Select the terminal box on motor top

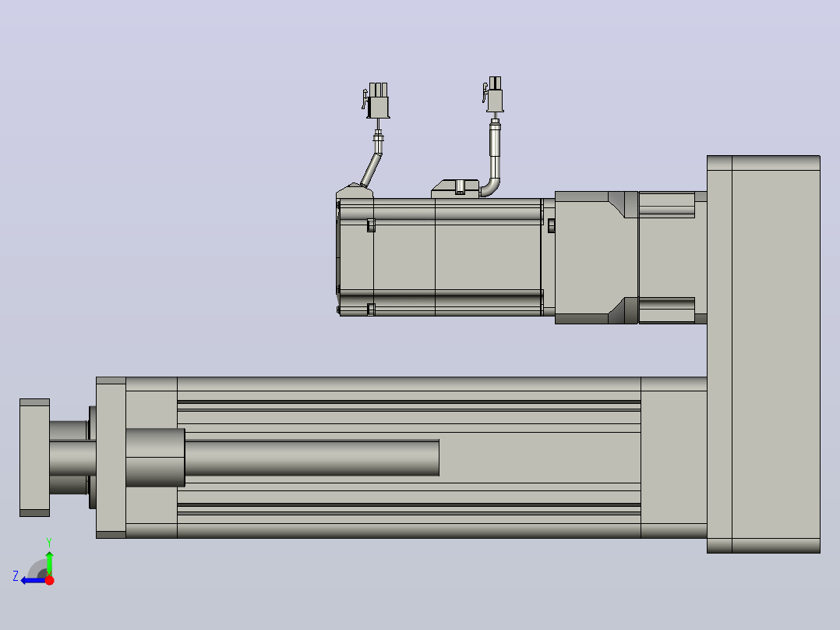[x=455, y=189]
